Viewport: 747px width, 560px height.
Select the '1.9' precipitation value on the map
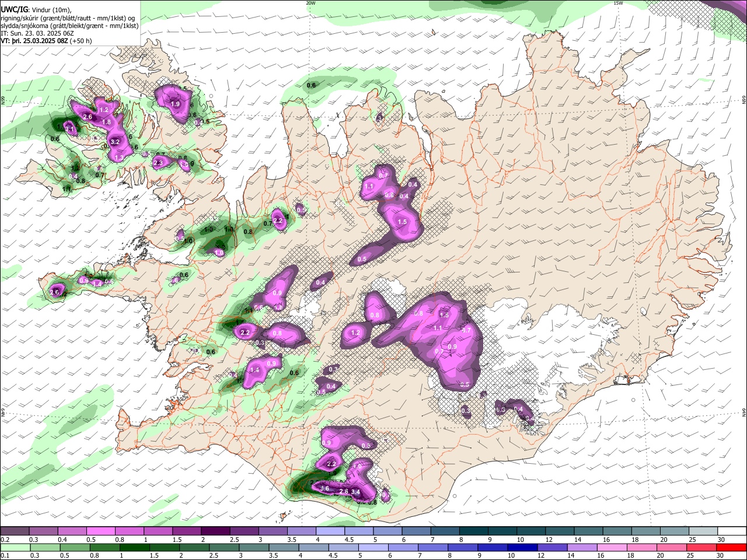coord(175,104)
